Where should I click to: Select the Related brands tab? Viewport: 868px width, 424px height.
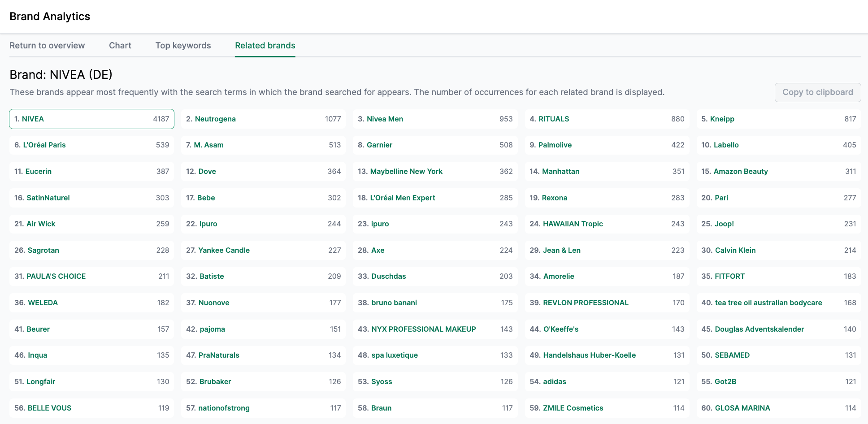point(265,45)
